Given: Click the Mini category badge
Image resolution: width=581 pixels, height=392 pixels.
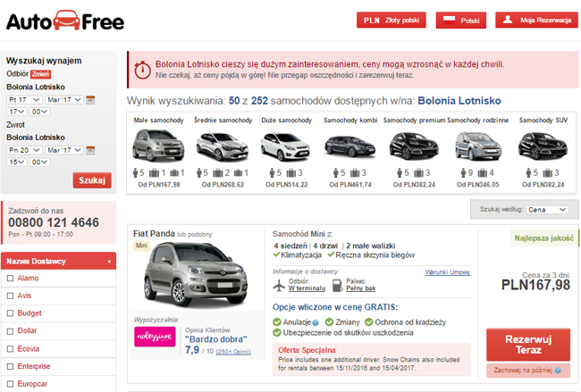Looking at the screenshot, I should (x=141, y=246).
